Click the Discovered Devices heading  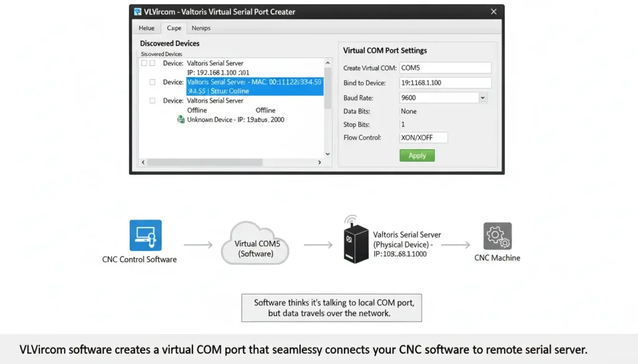[x=169, y=44]
